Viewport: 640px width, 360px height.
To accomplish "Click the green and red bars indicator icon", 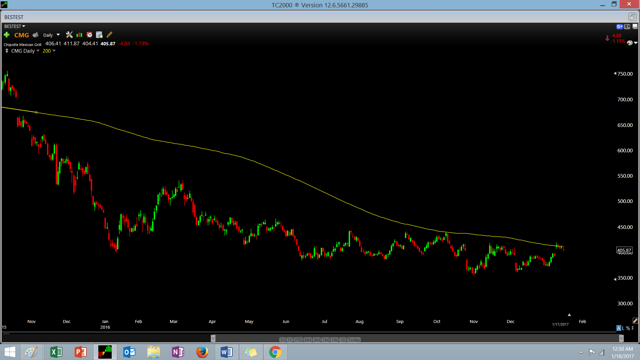I will tap(79, 35).
